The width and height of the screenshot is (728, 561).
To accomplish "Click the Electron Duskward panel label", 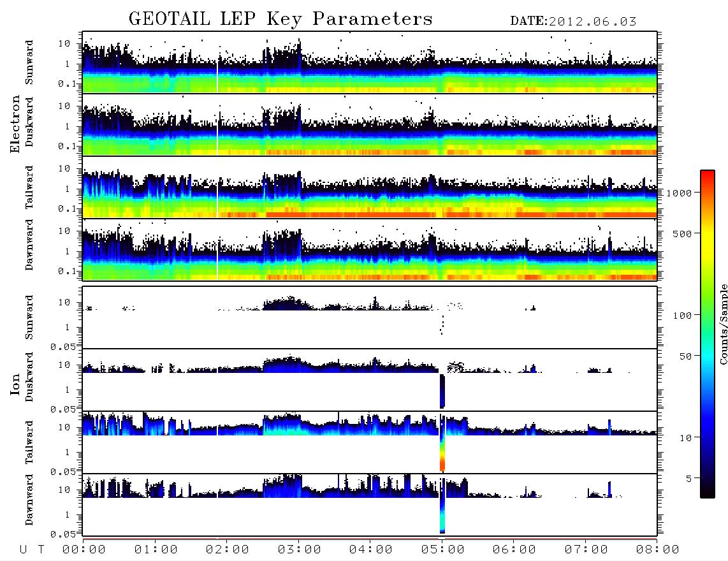I will click(x=29, y=122).
